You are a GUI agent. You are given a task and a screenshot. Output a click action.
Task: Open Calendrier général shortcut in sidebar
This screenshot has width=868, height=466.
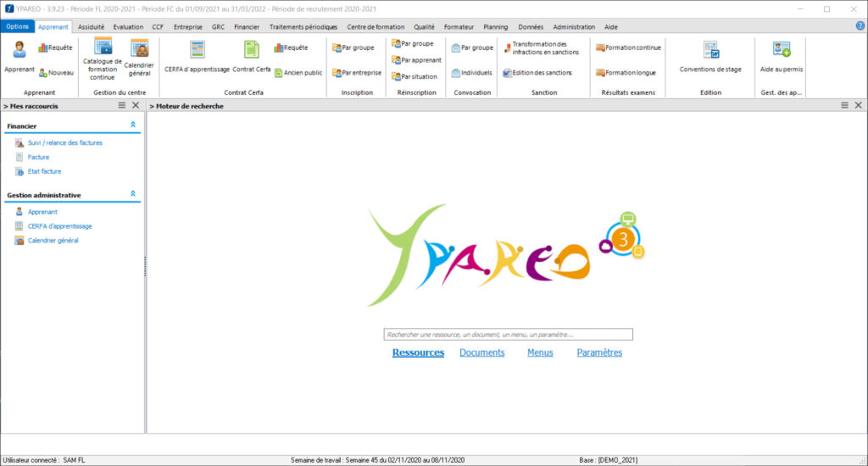pyautogui.click(x=53, y=241)
